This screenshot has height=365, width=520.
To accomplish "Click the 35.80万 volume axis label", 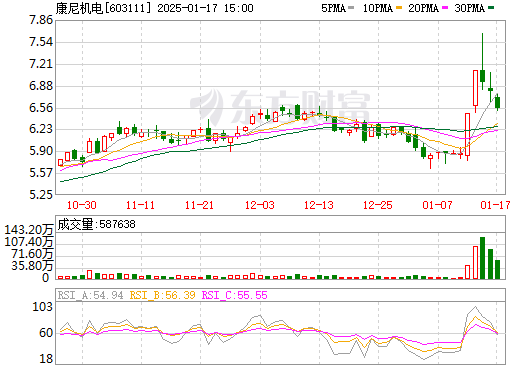I will click(32, 266).
